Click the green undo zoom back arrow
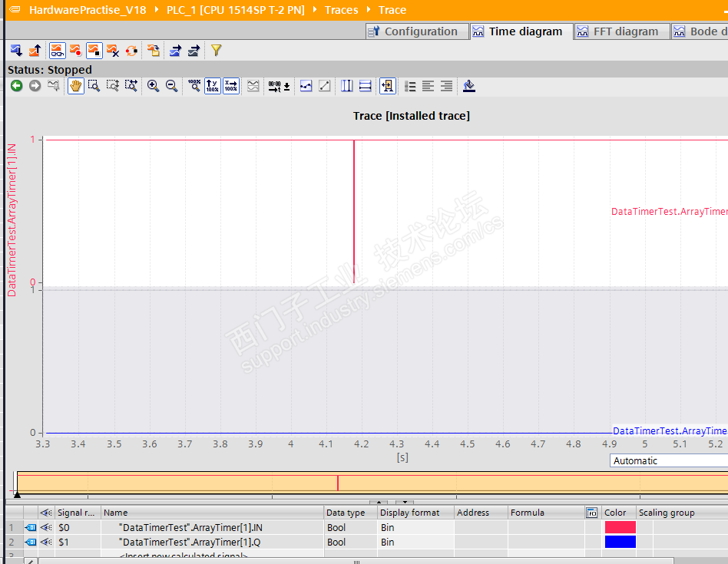 tap(17, 86)
